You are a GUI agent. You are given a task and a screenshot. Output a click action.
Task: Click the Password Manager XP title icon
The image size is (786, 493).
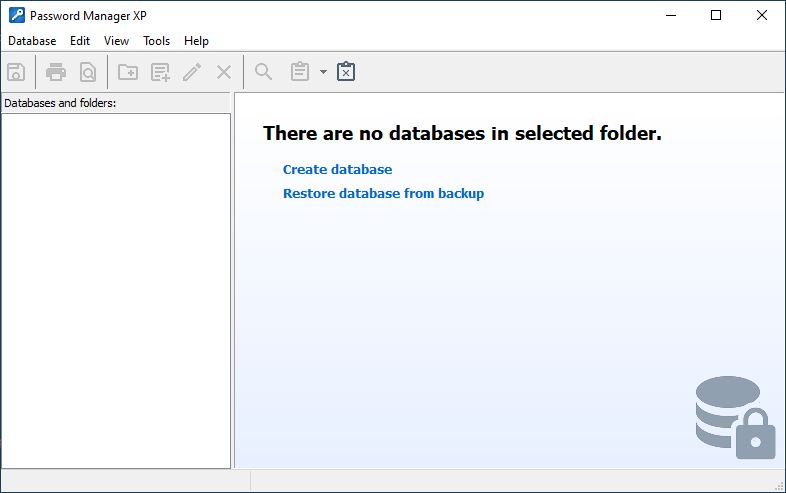coord(17,16)
